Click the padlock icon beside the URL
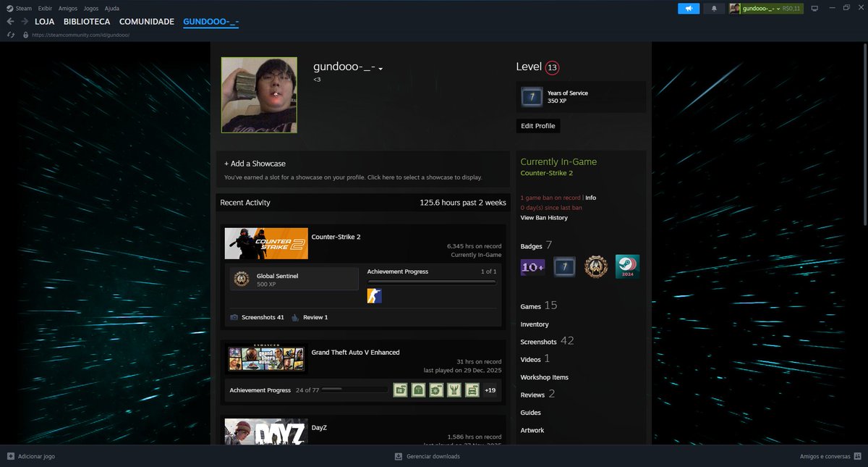Screen dimensions: 868x467 pyautogui.click(x=25, y=35)
